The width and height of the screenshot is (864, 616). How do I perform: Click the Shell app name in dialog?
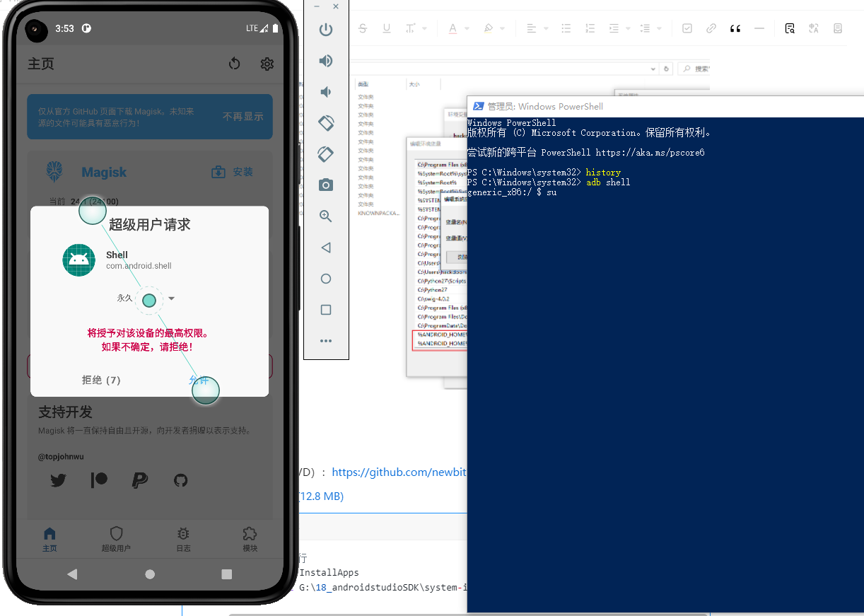tap(117, 255)
